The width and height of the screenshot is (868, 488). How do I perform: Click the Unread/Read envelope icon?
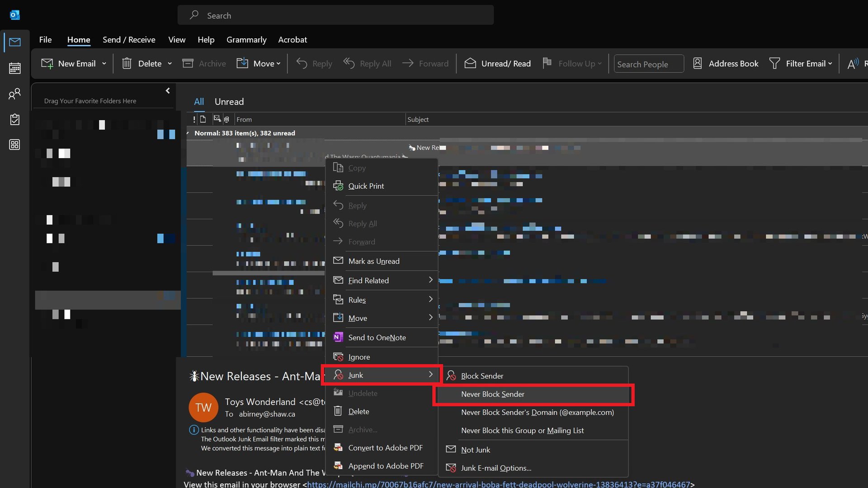point(470,64)
